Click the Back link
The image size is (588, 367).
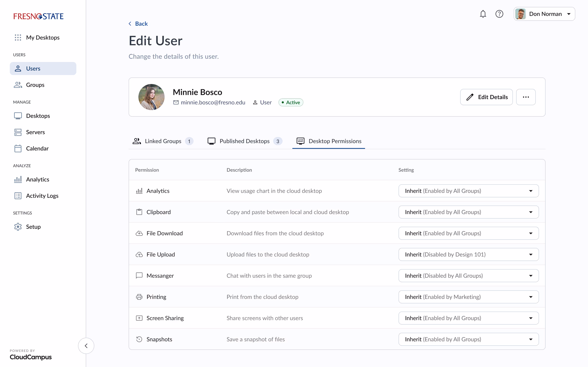pos(138,23)
